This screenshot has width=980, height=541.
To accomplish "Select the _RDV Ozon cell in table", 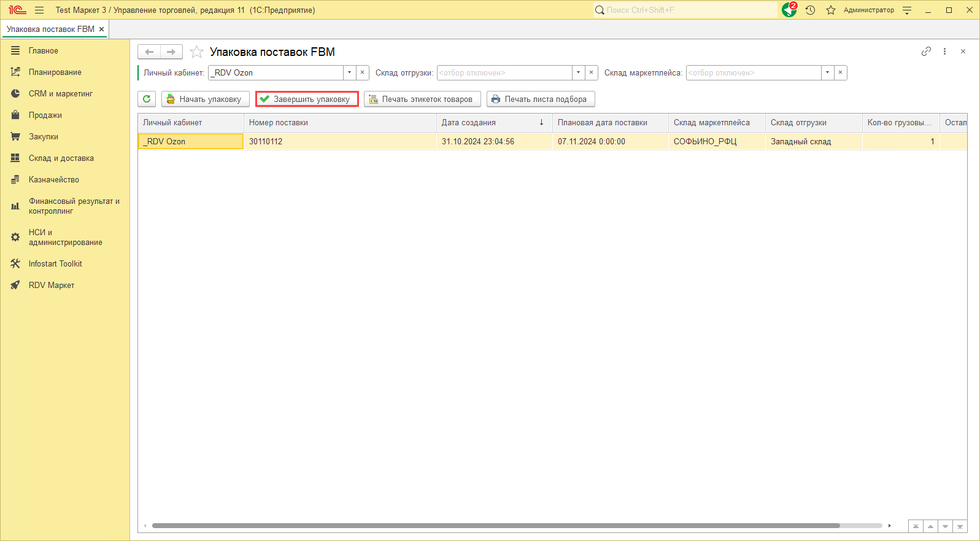I will pos(191,141).
